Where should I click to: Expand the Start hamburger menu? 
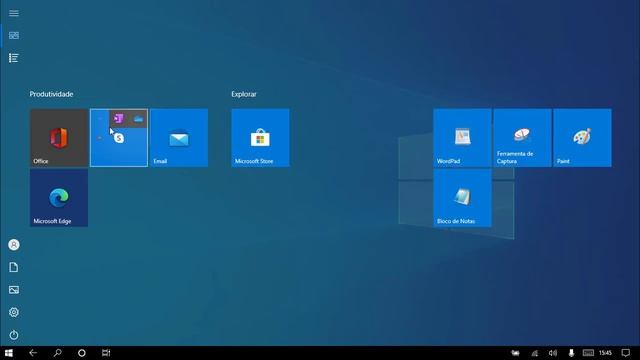pyautogui.click(x=13, y=13)
